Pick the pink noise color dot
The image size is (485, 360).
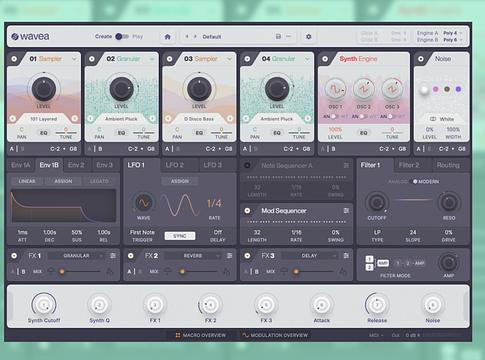(435, 89)
